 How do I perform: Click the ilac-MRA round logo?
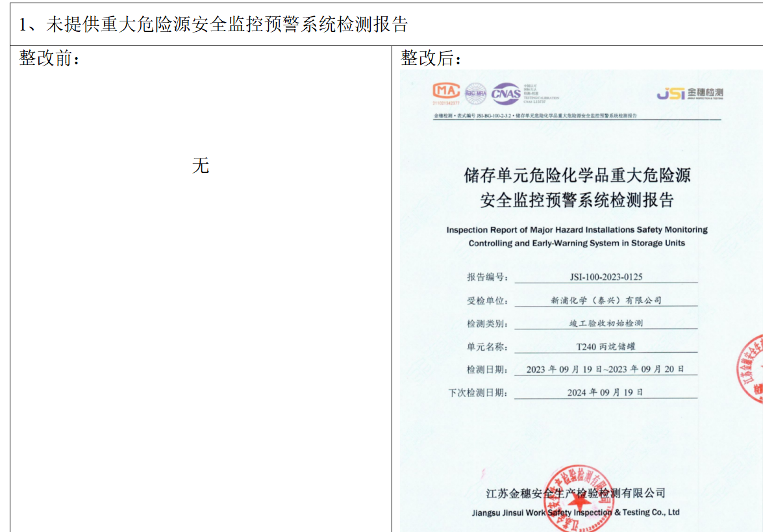click(475, 94)
